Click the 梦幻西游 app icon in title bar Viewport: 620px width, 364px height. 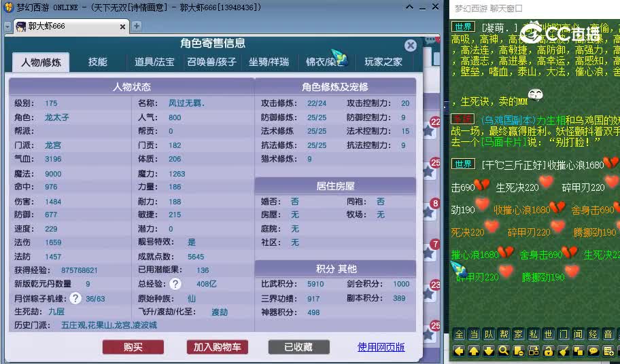(x=8, y=7)
